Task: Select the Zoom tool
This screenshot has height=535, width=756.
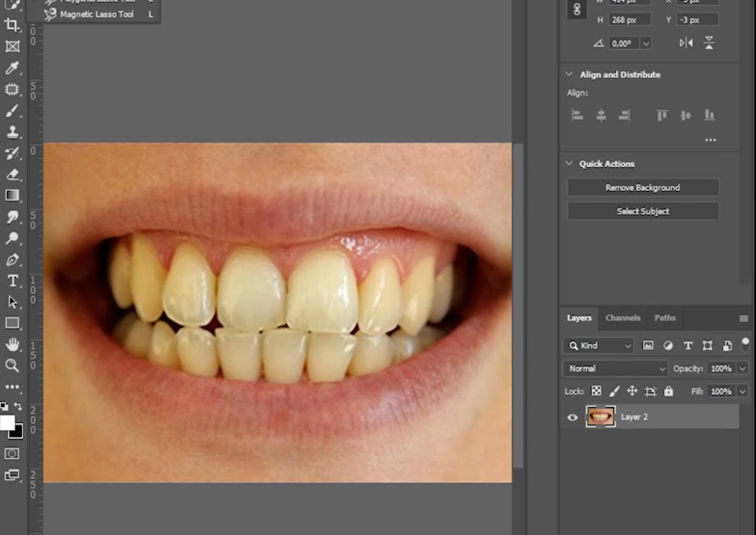Action: [x=12, y=366]
